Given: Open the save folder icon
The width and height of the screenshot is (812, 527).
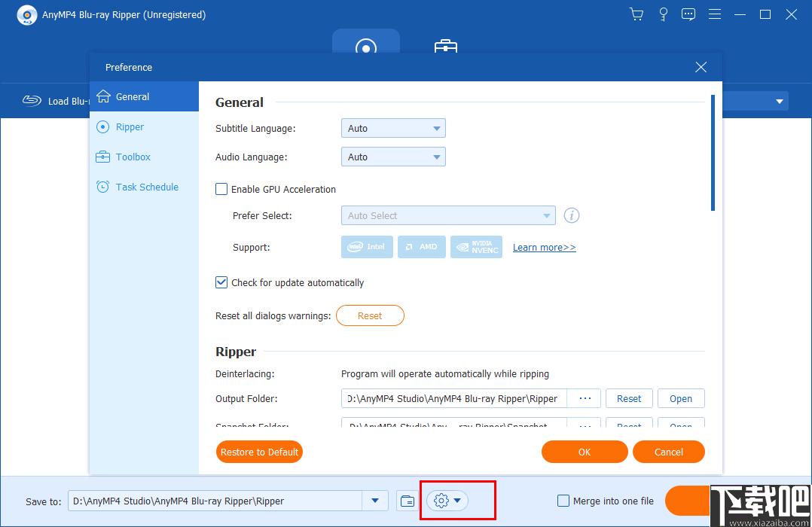Looking at the screenshot, I should click(x=407, y=501).
